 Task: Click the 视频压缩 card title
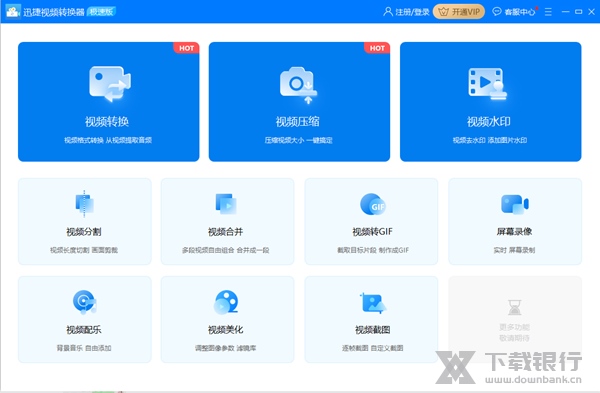(297, 122)
